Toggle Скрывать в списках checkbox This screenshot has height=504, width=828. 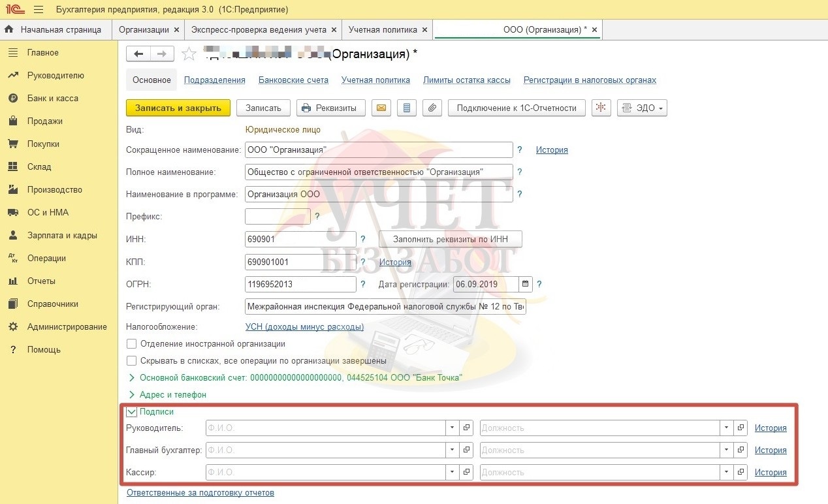[x=132, y=360]
